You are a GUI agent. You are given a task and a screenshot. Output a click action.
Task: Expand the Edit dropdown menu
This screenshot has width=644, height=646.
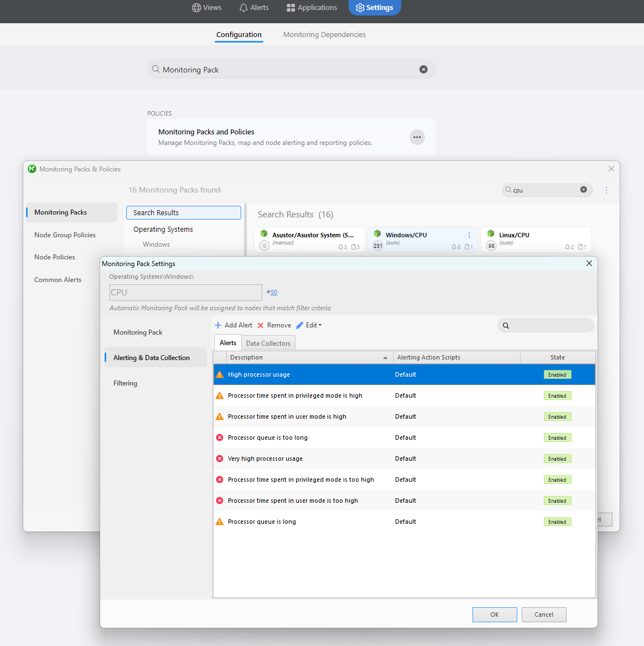(x=319, y=325)
